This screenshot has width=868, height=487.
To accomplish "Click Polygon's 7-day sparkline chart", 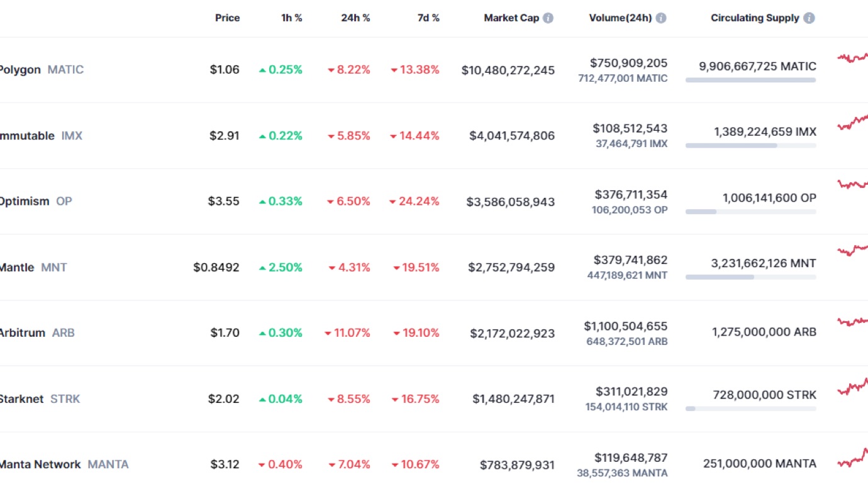I will (852, 58).
